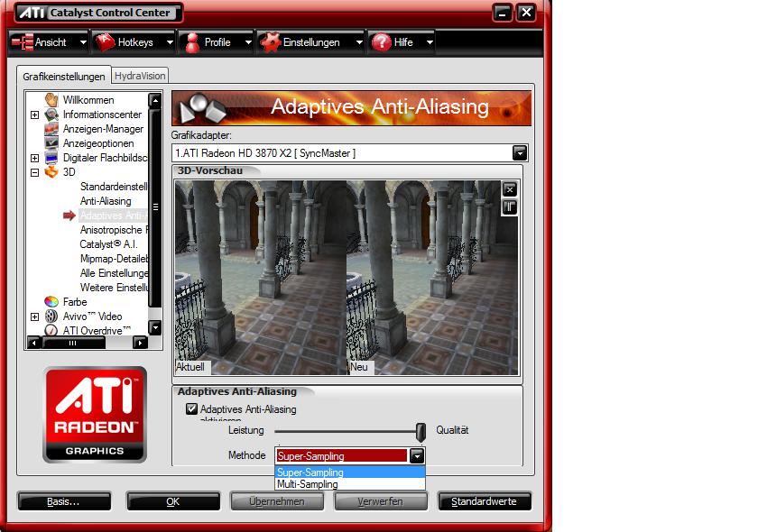The width and height of the screenshot is (758, 532).
Task: Select Mipmap-Detailebene tree item
Action: tap(114, 259)
